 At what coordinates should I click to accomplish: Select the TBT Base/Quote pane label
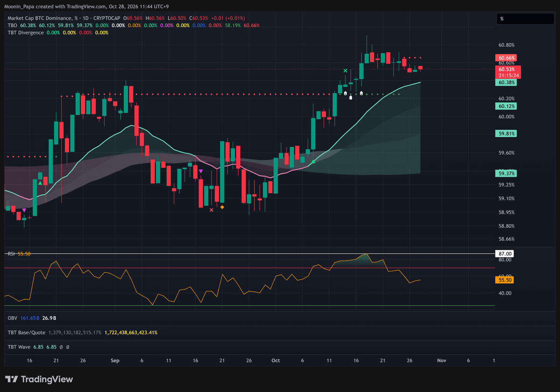click(x=26, y=333)
